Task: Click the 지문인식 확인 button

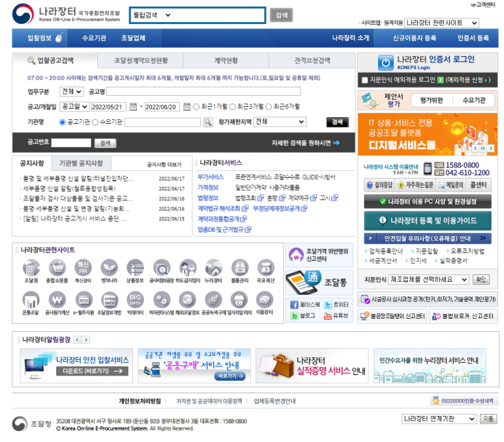Action: click(481, 279)
